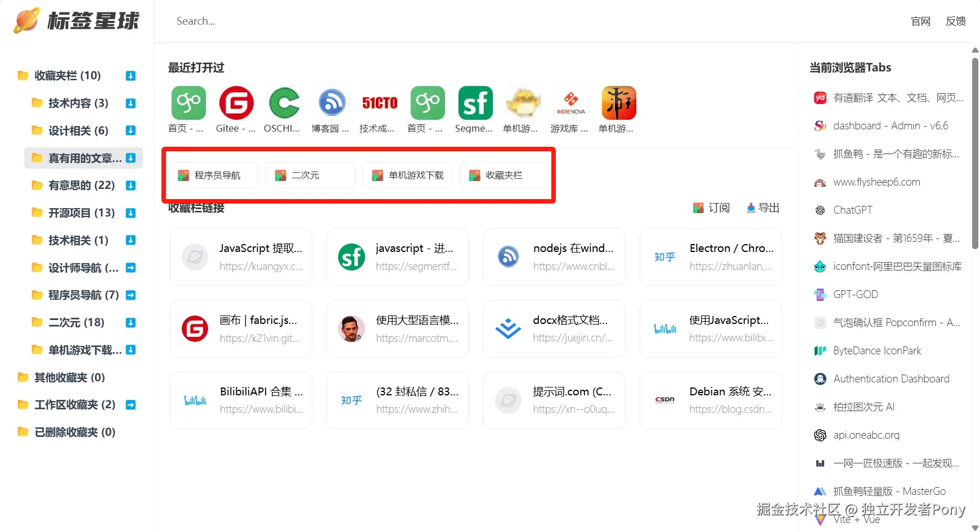Open the red 游 icon 单机游 shortcut
This screenshot has height=532, width=980.
pyautogui.click(x=619, y=103)
